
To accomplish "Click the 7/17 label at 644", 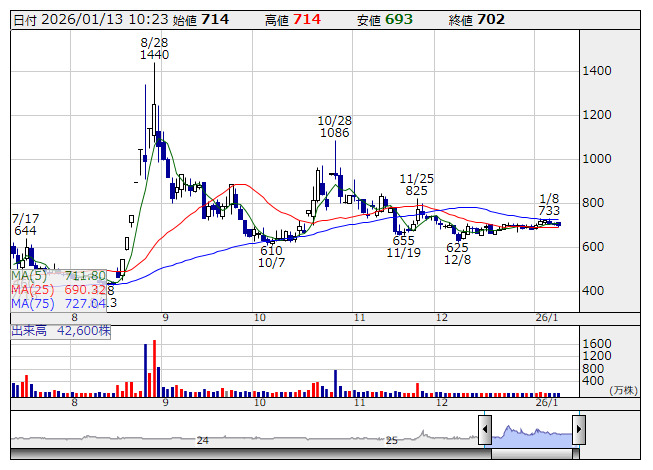I will pos(26,223).
